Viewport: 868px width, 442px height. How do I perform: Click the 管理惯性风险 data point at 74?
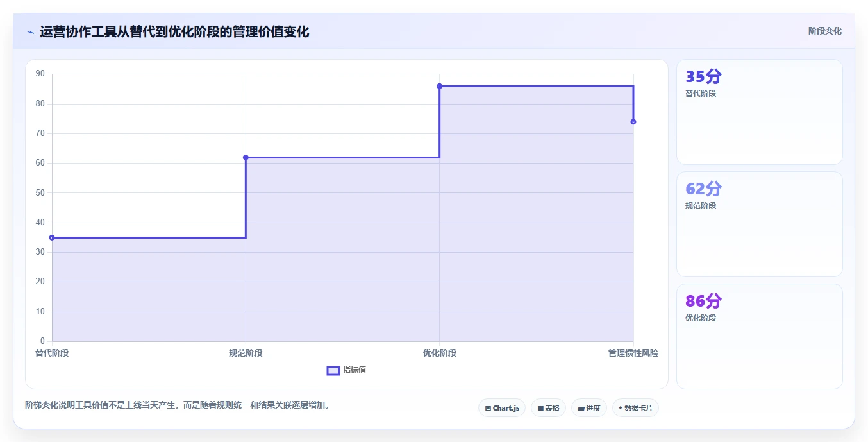click(633, 122)
